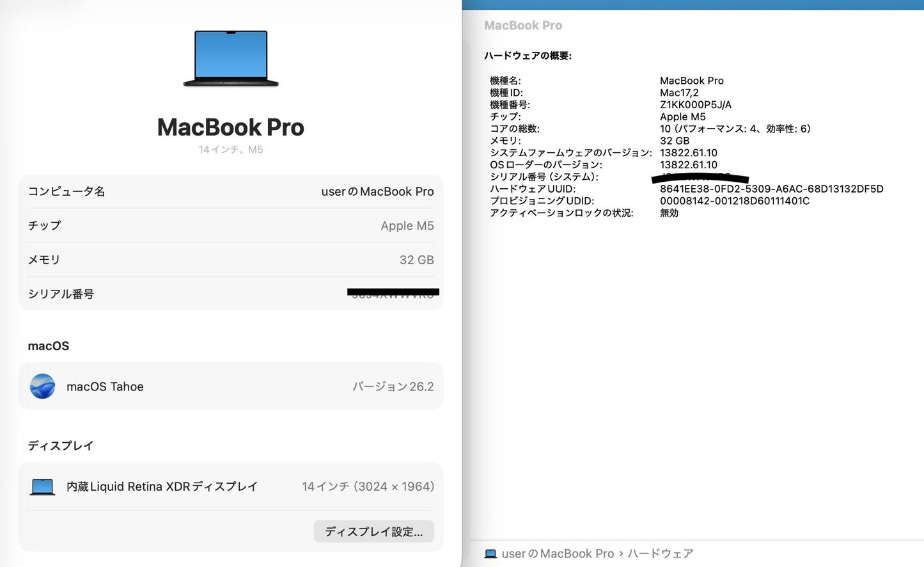Click the macOS Tahoe logo icon
Screen dimensions: 924x567
[43, 387]
